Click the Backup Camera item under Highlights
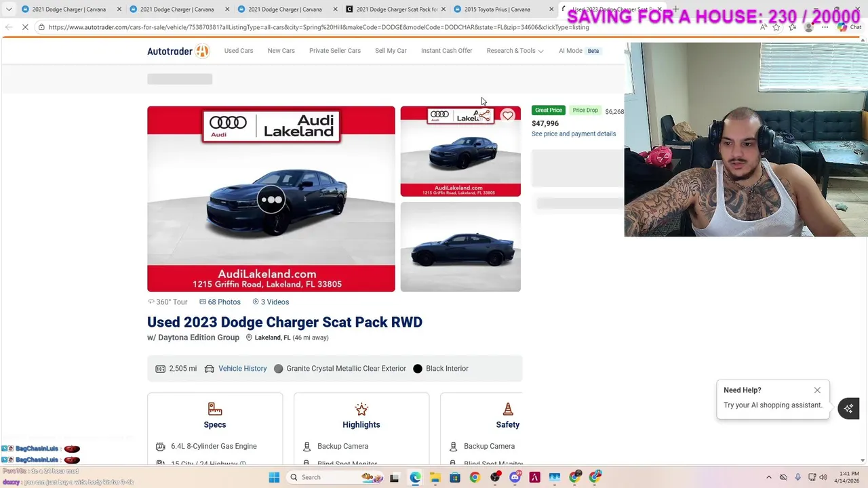868x488 pixels. tap(342, 447)
